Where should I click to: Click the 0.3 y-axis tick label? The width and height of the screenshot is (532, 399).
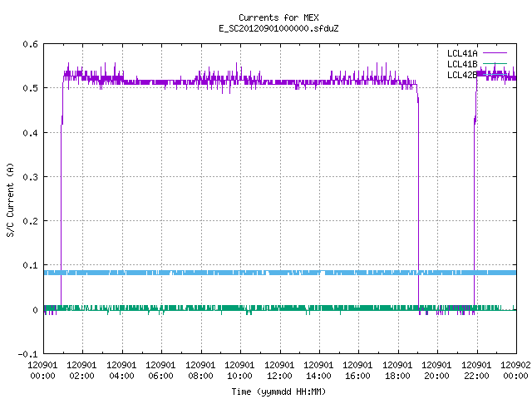pyautogui.click(x=30, y=177)
